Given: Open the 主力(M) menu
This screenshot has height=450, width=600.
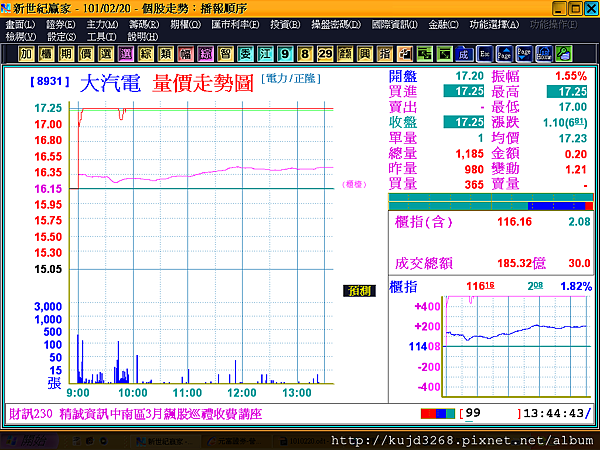Looking at the screenshot, I should (x=102, y=24).
